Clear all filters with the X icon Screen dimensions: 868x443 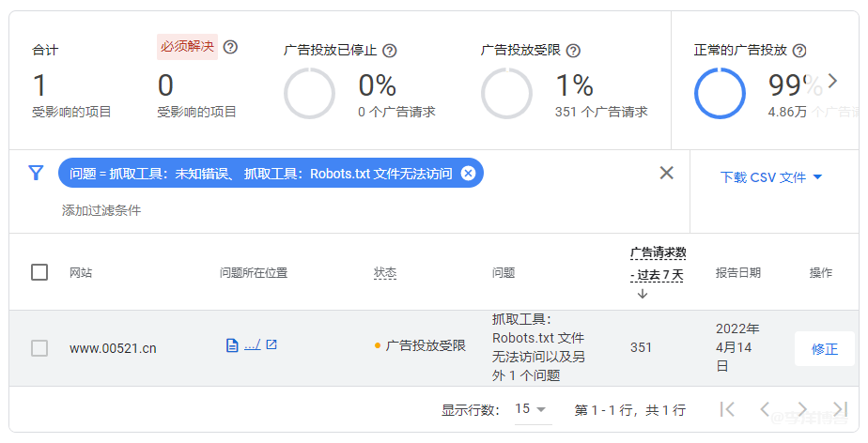tap(666, 173)
